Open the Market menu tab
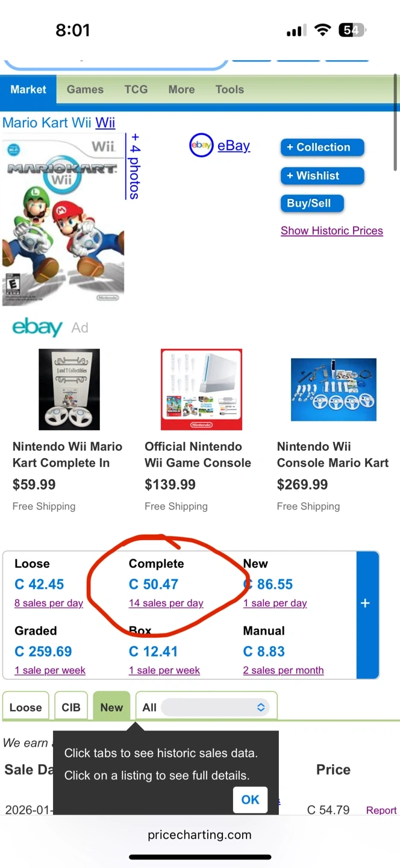 [28, 89]
